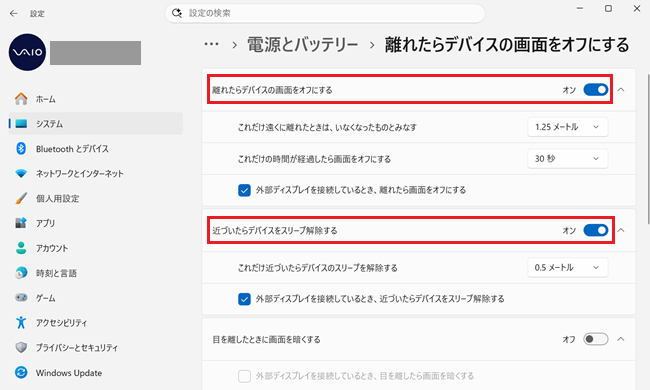
Task: Click the privacy shield icon
Action: click(x=21, y=347)
